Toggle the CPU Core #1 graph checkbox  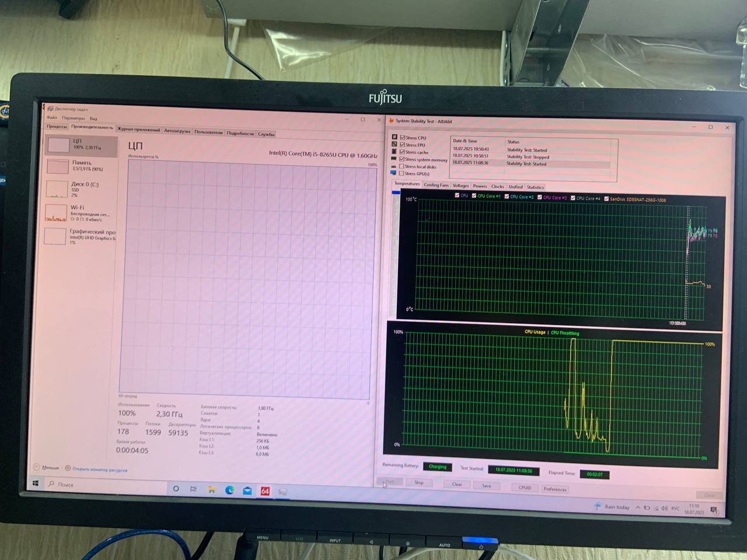tap(474, 196)
